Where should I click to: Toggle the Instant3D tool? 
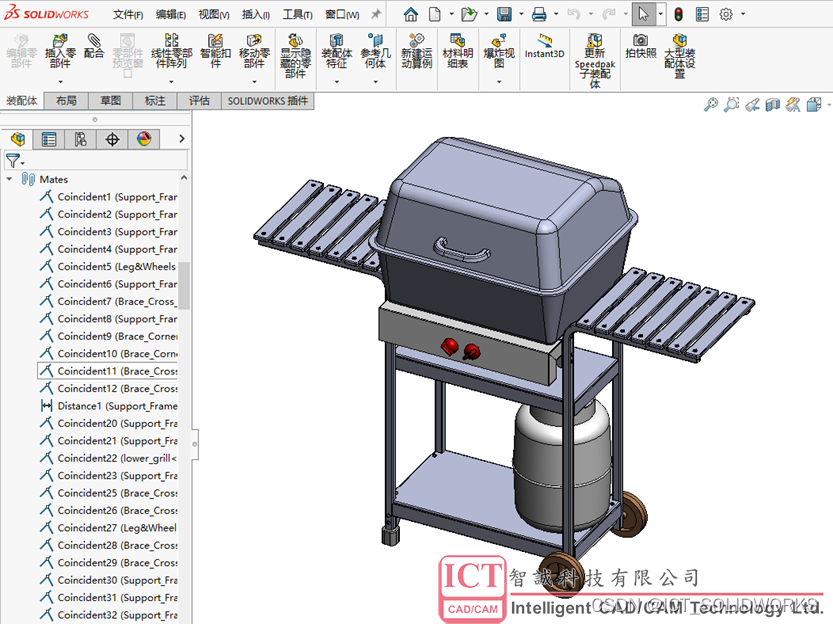coord(545,46)
